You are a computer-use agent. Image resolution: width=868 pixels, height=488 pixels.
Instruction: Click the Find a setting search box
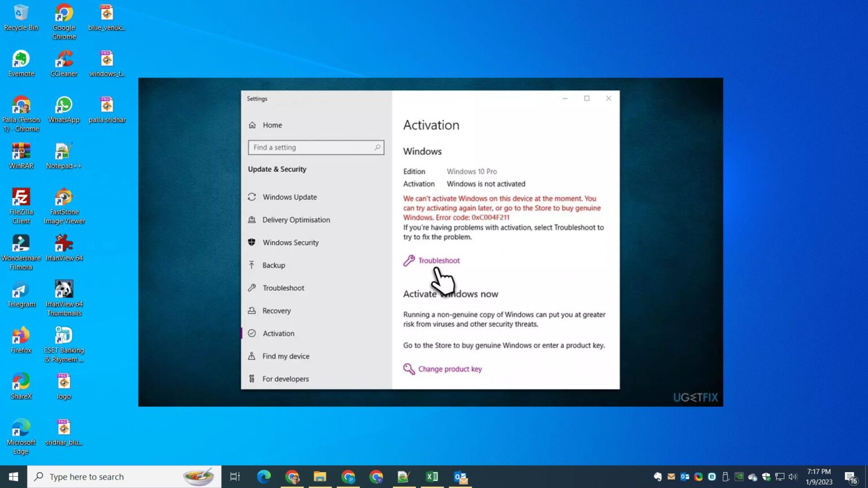coord(315,147)
